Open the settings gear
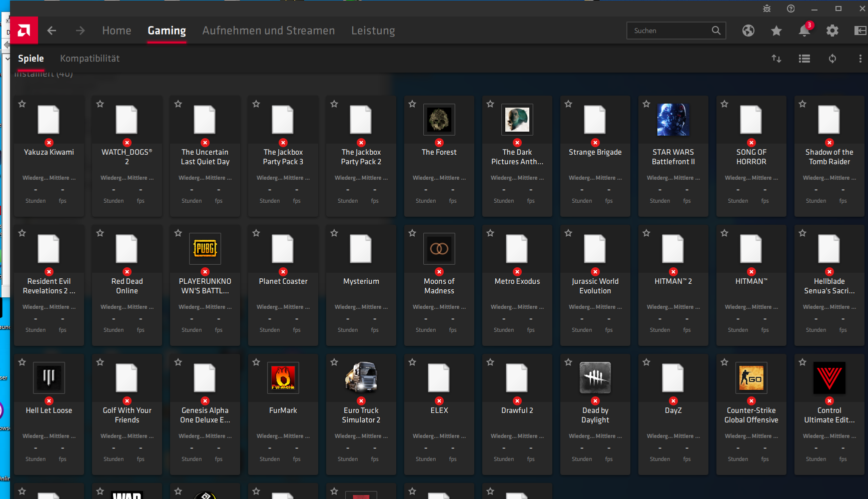 (832, 31)
